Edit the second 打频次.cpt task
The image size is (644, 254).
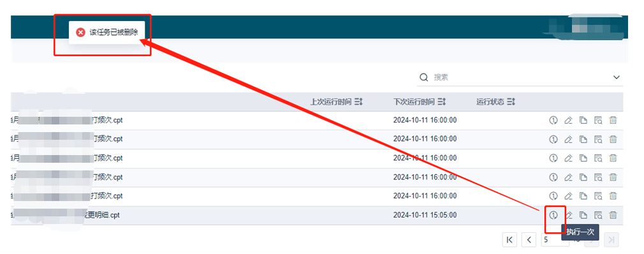tap(568, 139)
